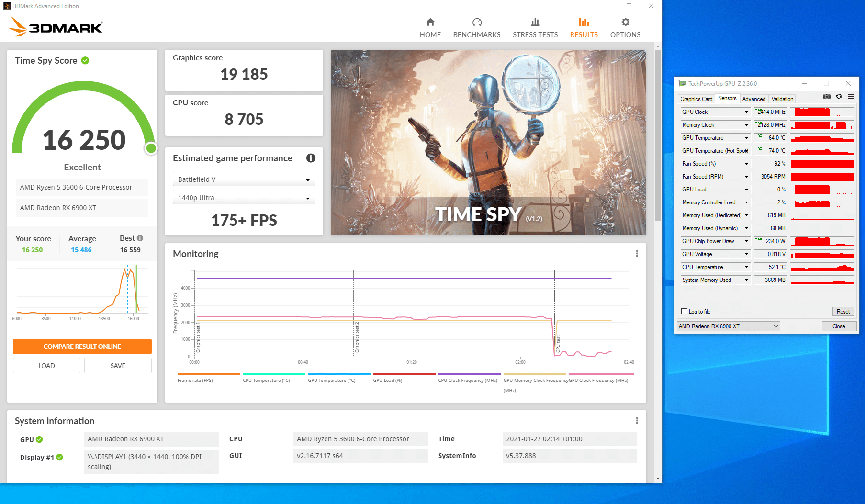Click the Time Spy artwork thumbnail
This screenshot has width=865, height=504.
(x=488, y=143)
